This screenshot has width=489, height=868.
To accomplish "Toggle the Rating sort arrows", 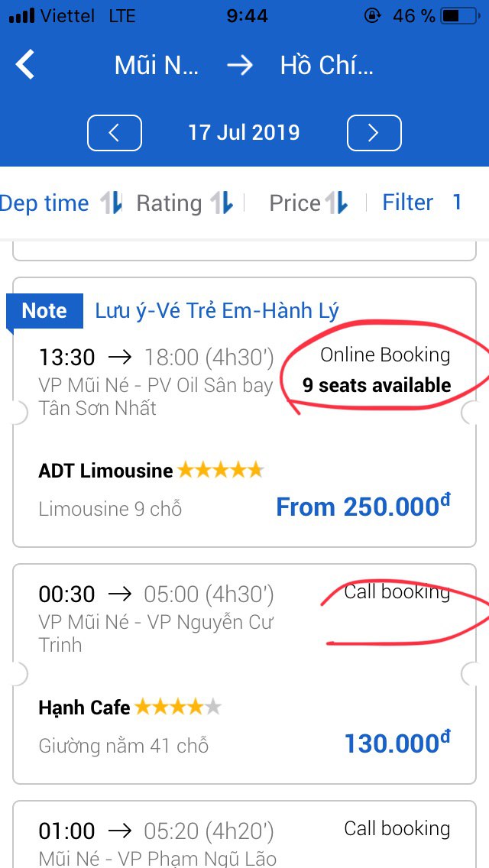I will click(222, 203).
